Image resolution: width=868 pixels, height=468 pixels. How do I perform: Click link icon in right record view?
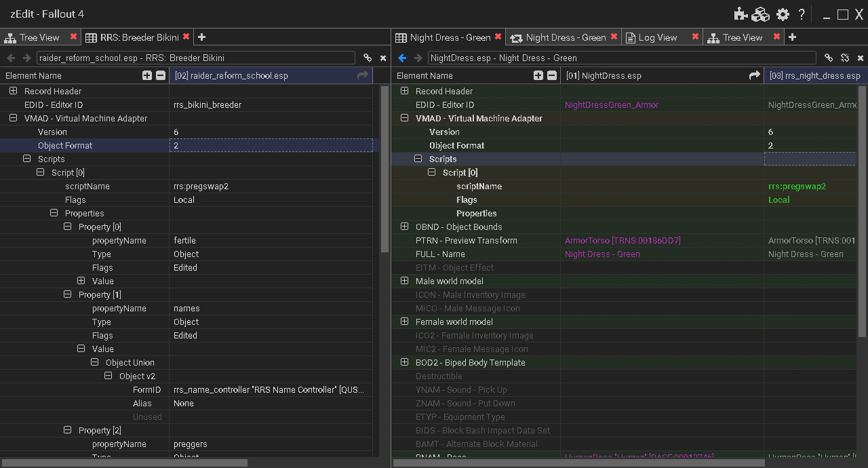click(828, 58)
